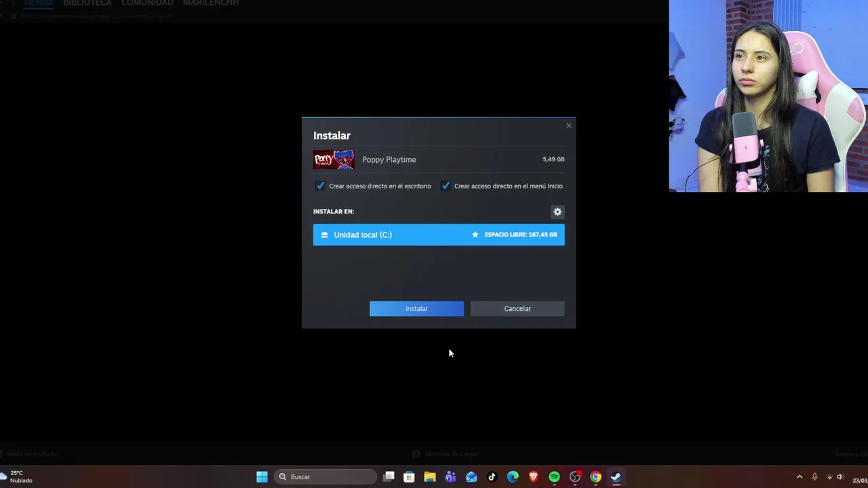The height and width of the screenshot is (488, 868).
Task: Open TikTok from the taskbar
Action: point(492,477)
